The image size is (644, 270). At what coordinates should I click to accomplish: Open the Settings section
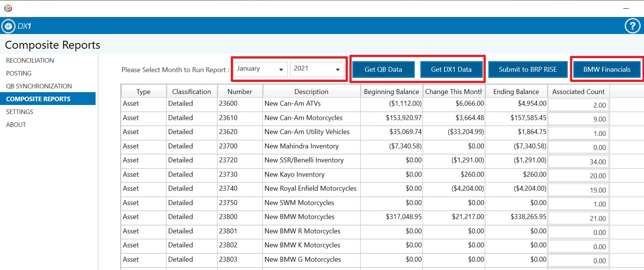(x=19, y=112)
